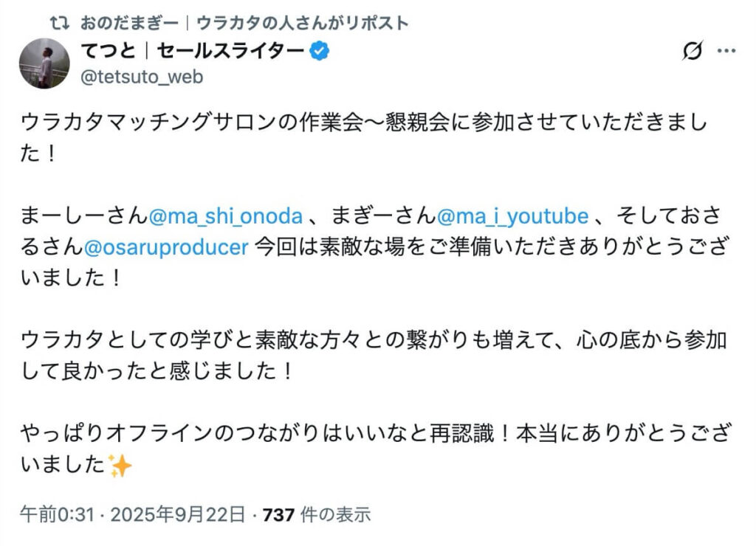Go to the @osaruproducer mention

click(167, 246)
